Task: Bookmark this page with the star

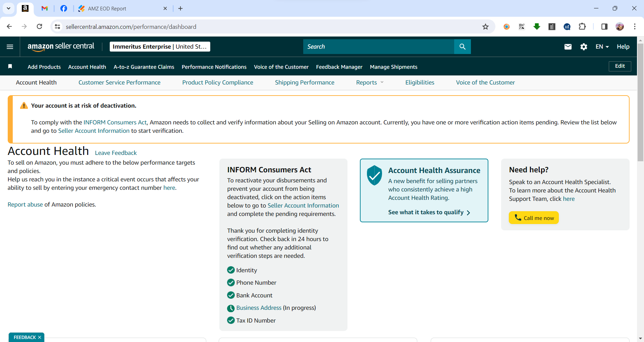Action: 485,26
